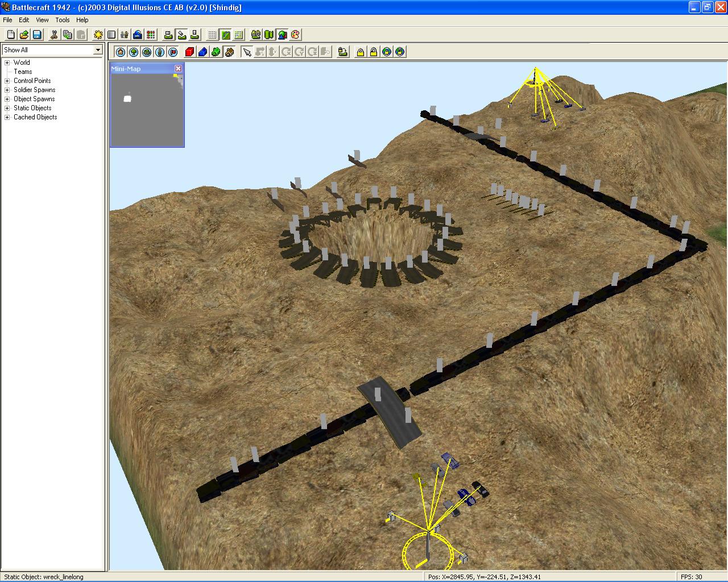Select the Control Points label in tree
The width and height of the screenshot is (728, 582).
(32, 81)
